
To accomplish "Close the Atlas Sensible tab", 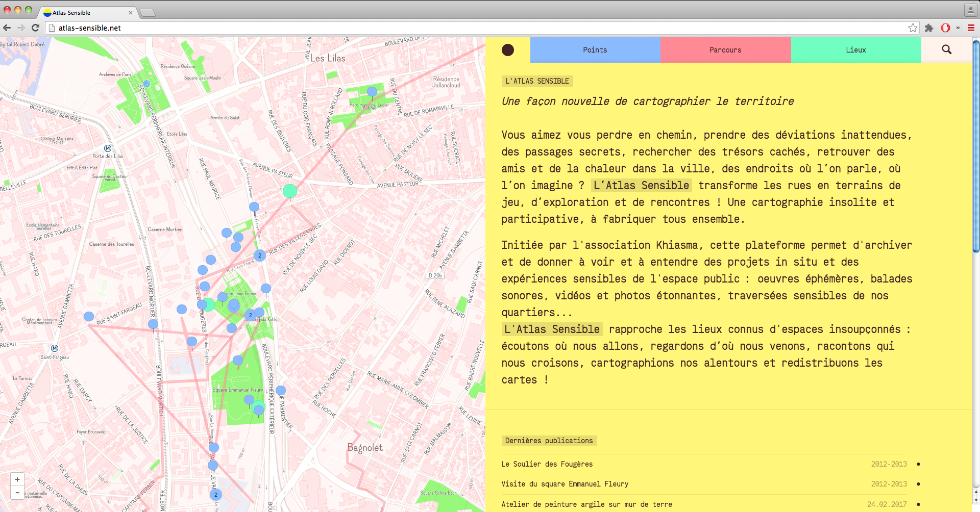I will pos(131,13).
